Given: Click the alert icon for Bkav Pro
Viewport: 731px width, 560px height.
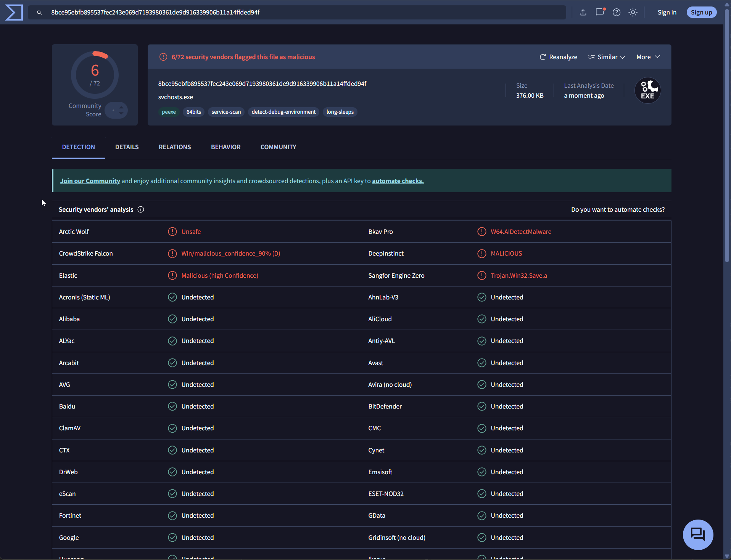Looking at the screenshot, I should click(482, 232).
